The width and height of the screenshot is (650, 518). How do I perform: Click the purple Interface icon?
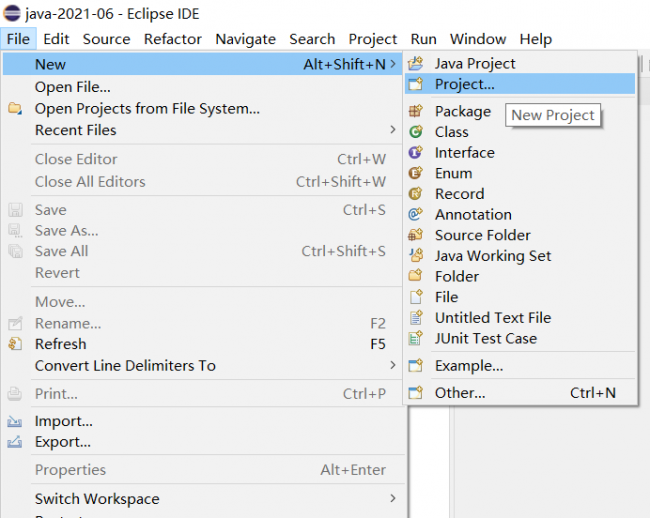[415, 152]
